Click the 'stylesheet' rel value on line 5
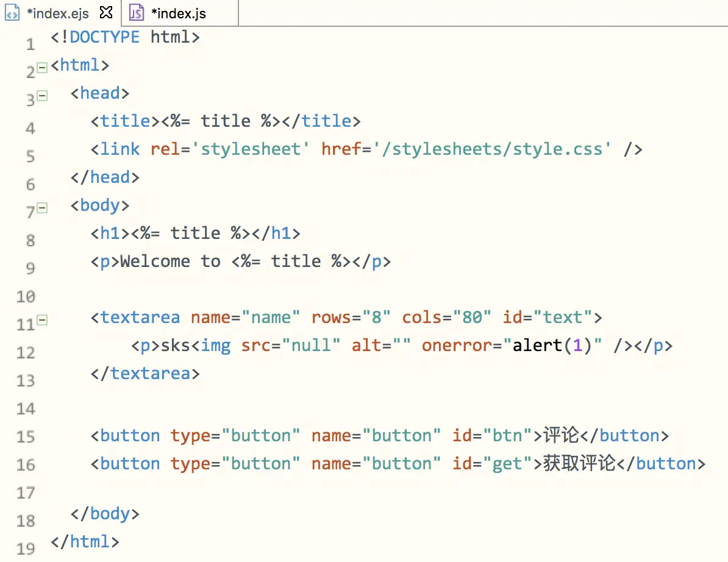The width and height of the screenshot is (728, 562). [x=250, y=149]
